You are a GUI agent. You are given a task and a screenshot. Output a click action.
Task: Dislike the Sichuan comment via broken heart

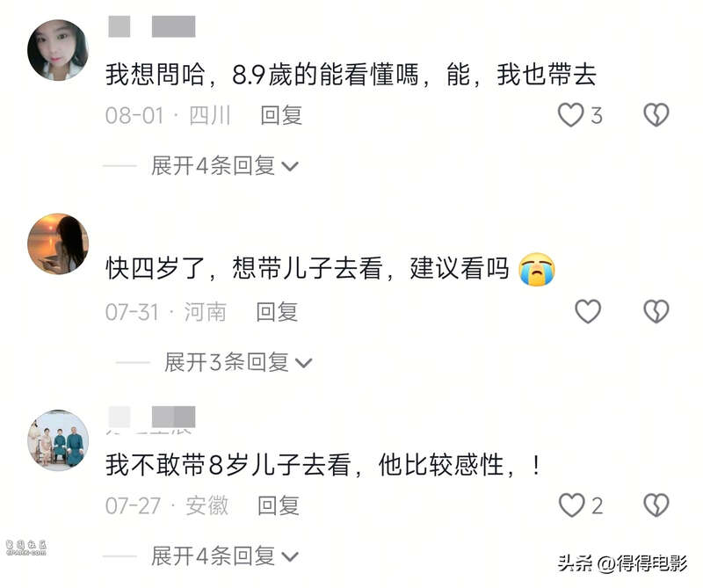(656, 115)
